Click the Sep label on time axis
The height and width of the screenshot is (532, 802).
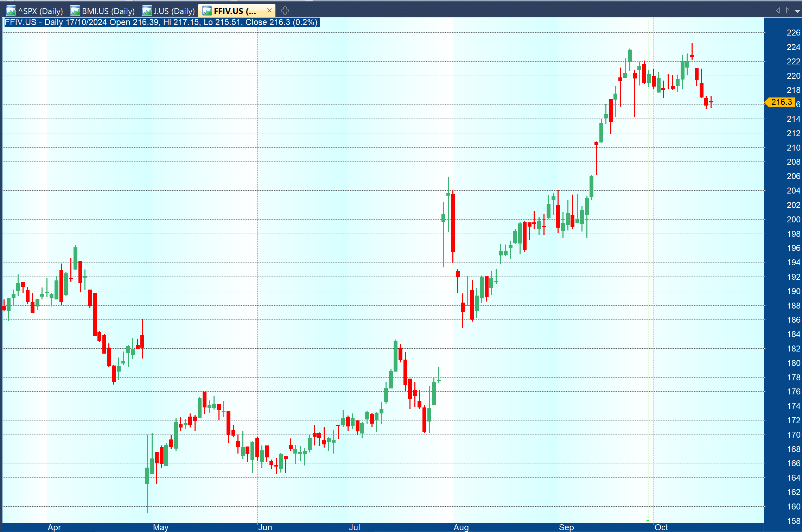tap(566, 527)
